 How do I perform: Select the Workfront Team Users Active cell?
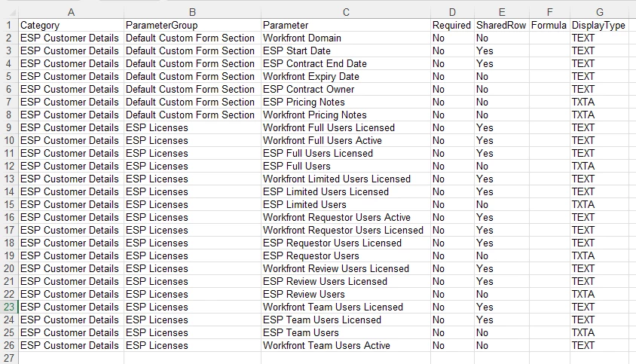346,345
